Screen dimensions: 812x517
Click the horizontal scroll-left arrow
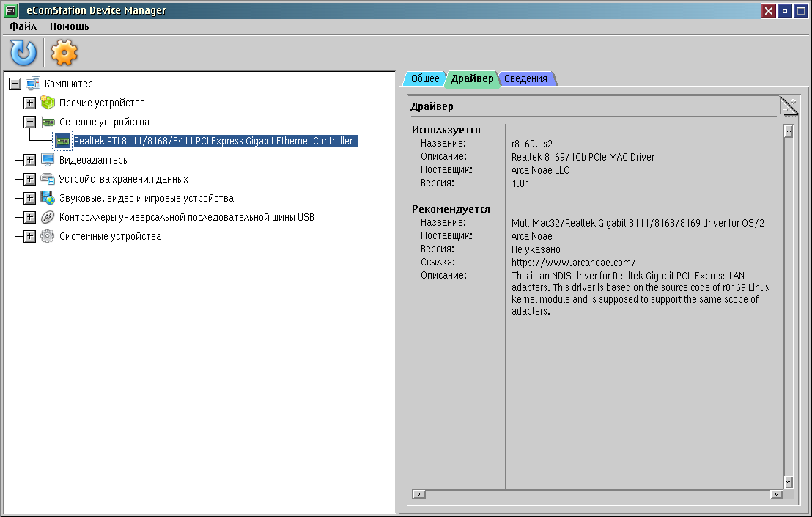[x=419, y=494]
